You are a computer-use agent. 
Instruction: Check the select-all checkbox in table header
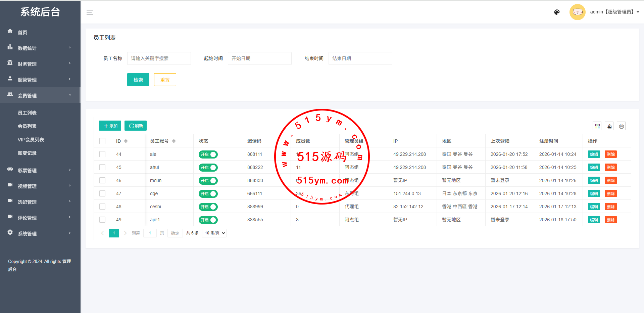click(102, 141)
